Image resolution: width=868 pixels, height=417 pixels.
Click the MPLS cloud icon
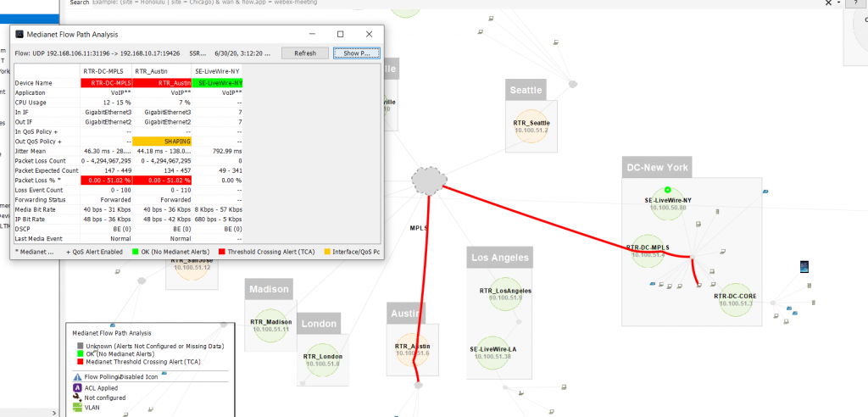[429, 180]
